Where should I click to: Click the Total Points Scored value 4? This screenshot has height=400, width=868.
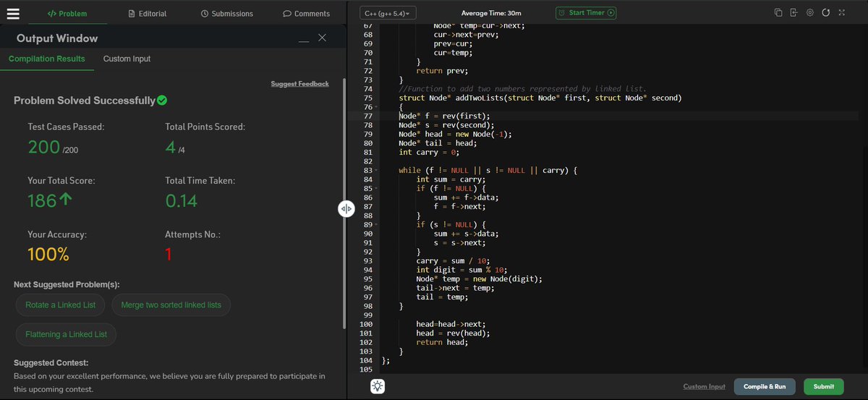point(169,148)
